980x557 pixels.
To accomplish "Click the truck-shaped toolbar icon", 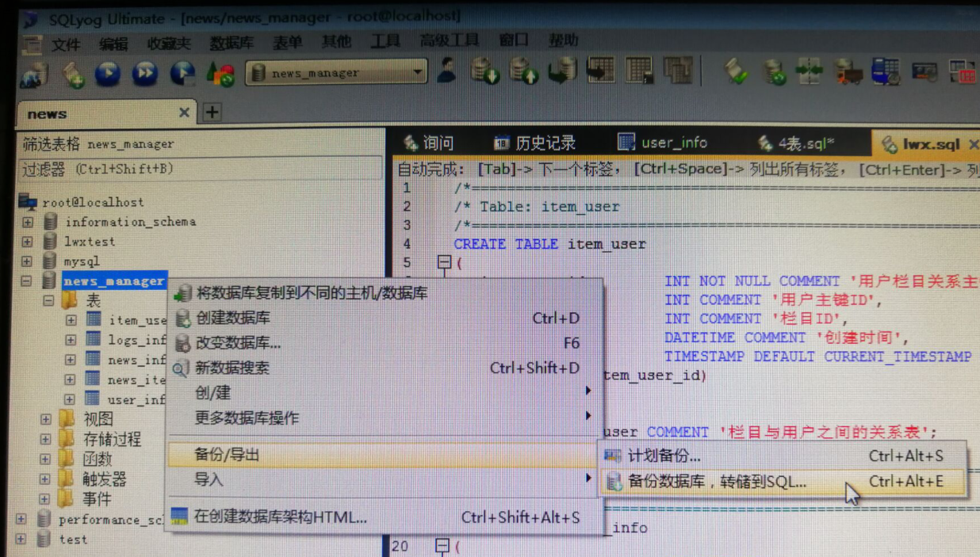I will click(x=848, y=72).
